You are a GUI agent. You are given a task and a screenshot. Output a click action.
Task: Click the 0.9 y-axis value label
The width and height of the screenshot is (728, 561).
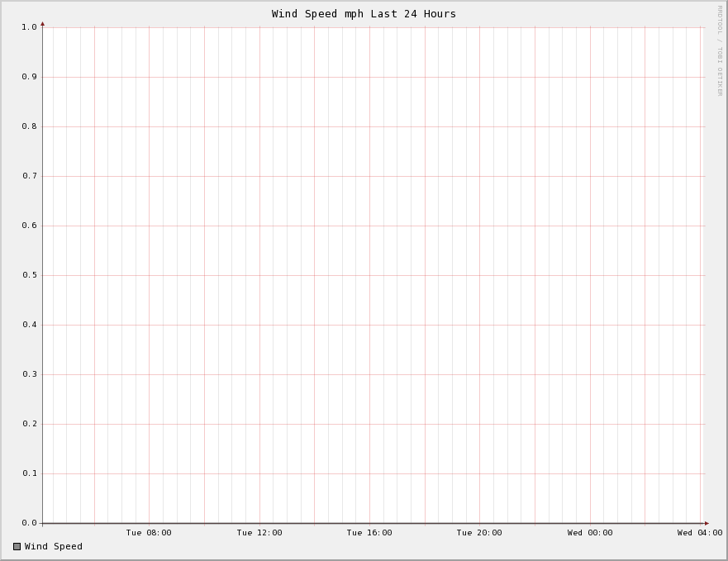[x=30, y=77]
